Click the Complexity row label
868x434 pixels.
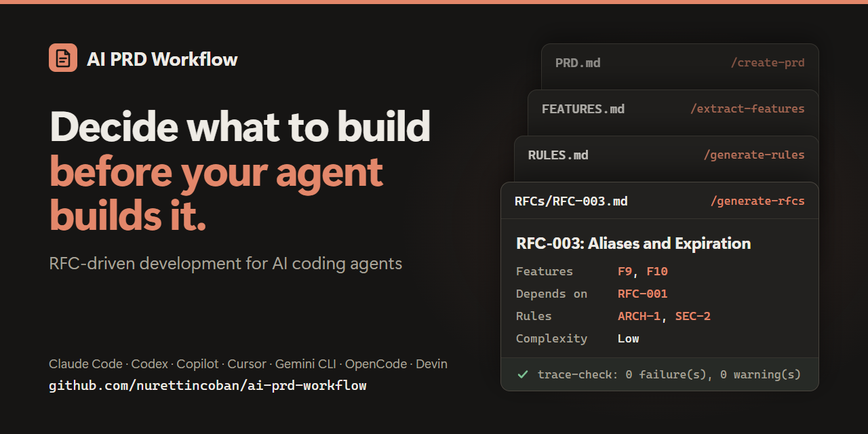[x=551, y=338]
